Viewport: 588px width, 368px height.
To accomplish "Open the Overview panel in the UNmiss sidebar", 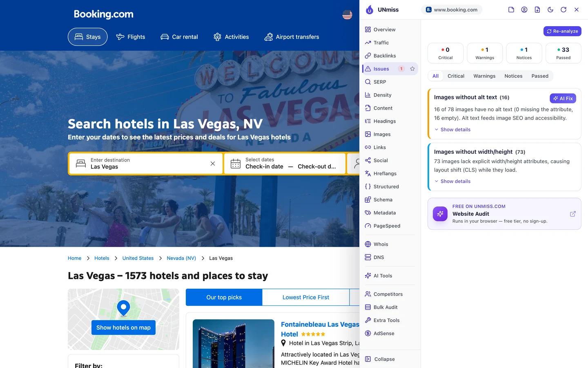I will click(390, 29).
